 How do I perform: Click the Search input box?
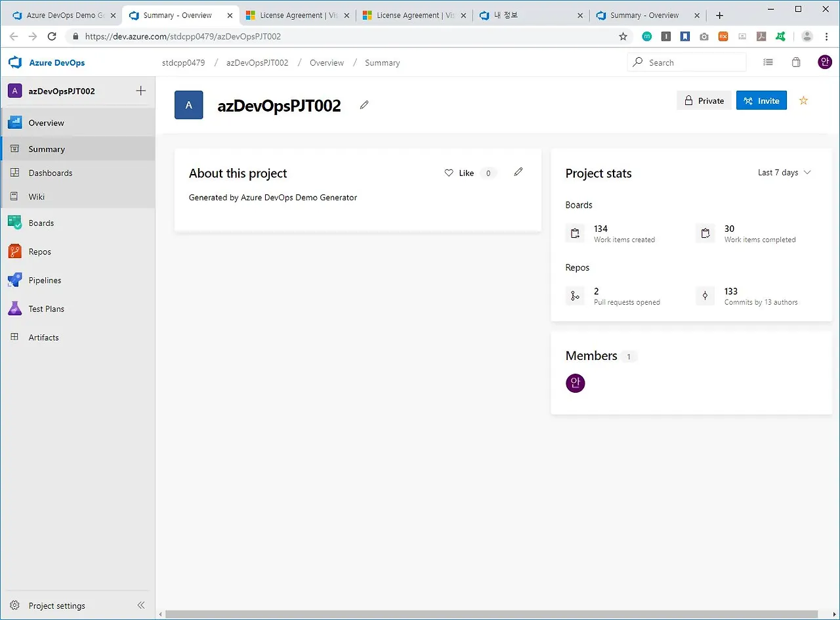point(687,62)
